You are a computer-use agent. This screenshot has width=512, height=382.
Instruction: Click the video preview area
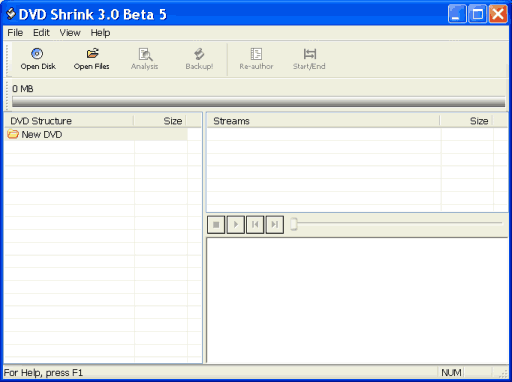coord(357,300)
